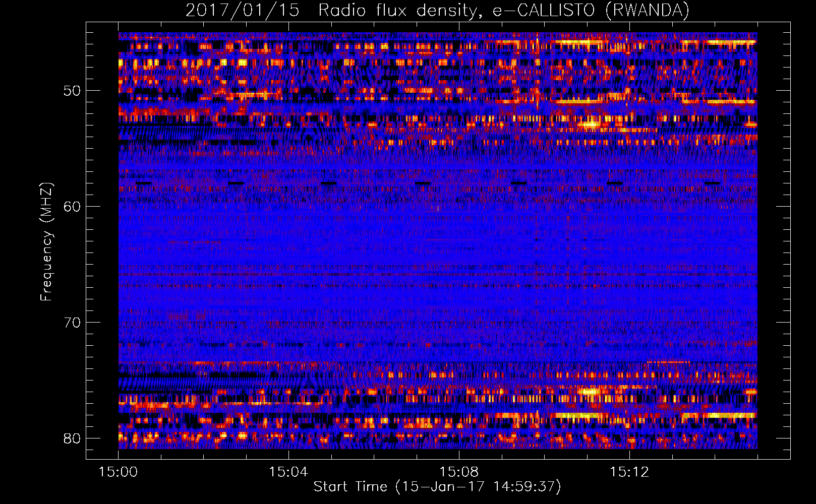
Task: Click the 50 frequency tick label
Action: [x=72, y=91]
